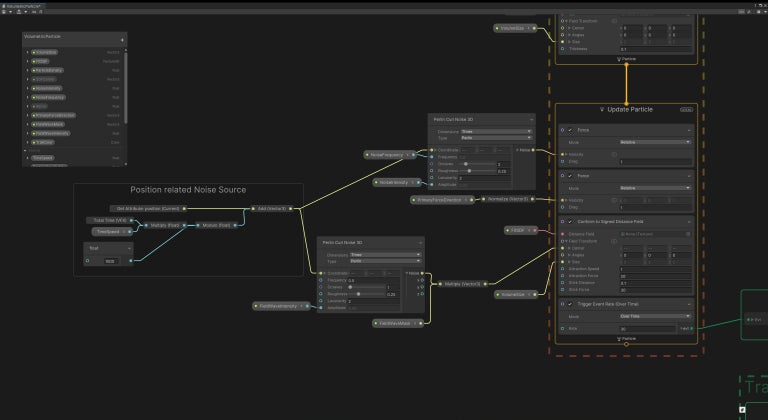
Task: Select the TimeSpeed property node on graph
Action: (112, 232)
